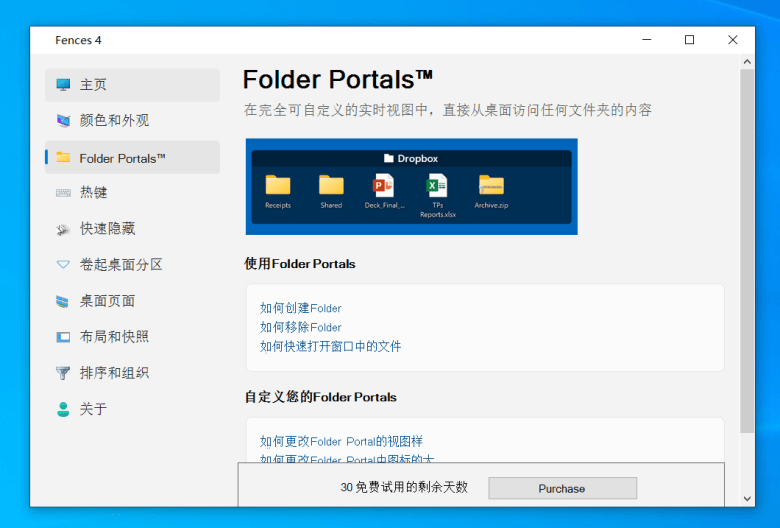780x528 pixels.
Task: Click the description text under the heading
Action: point(448,110)
